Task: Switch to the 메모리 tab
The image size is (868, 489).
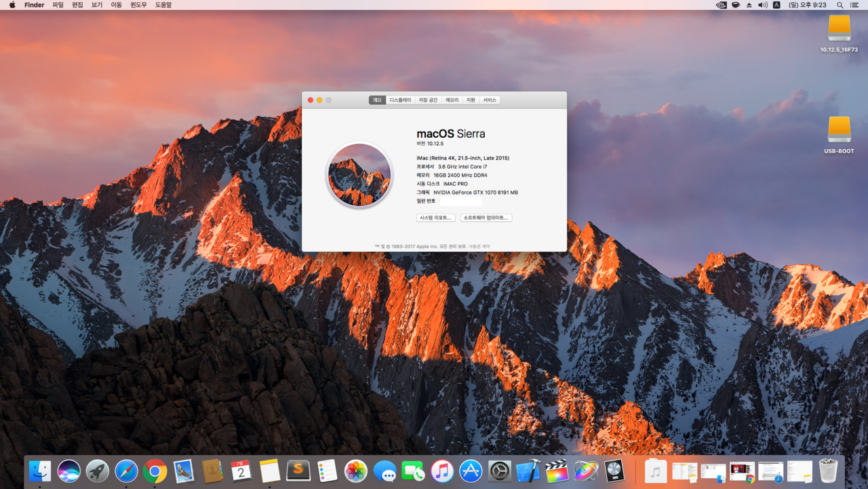Action: (452, 100)
